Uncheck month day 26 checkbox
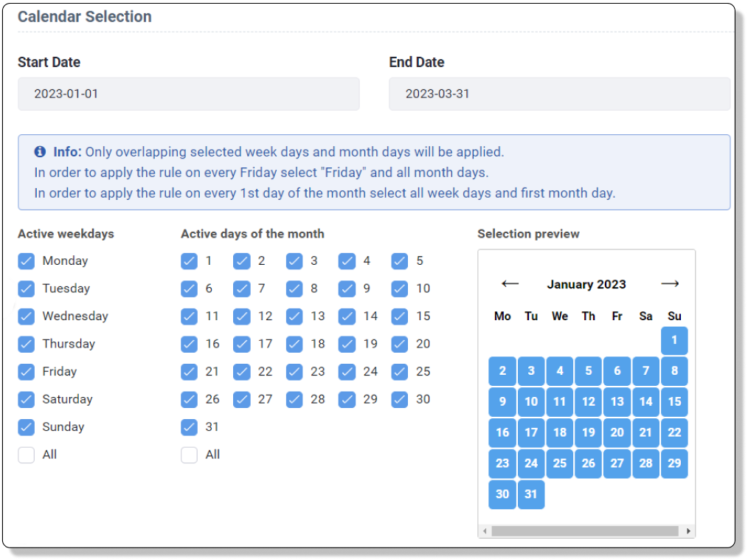This screenshot has width=748, height=560. pyautogui.click(x=190, y=399)
